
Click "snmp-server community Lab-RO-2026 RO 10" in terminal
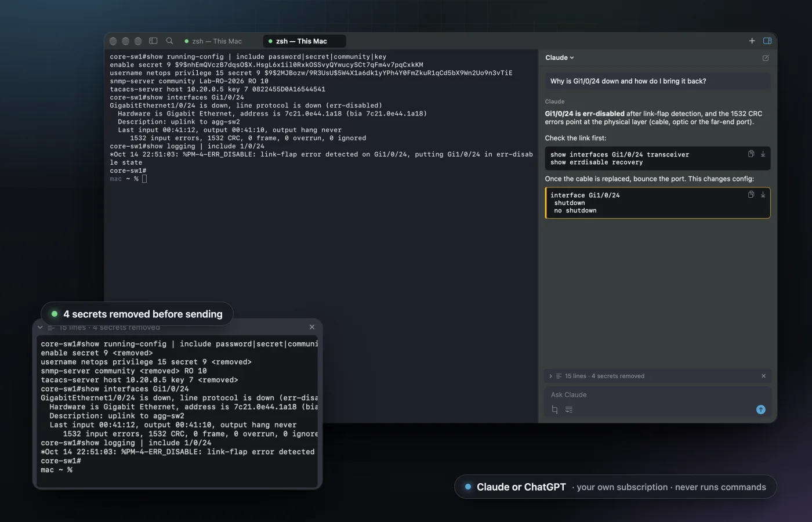point(189,81)
